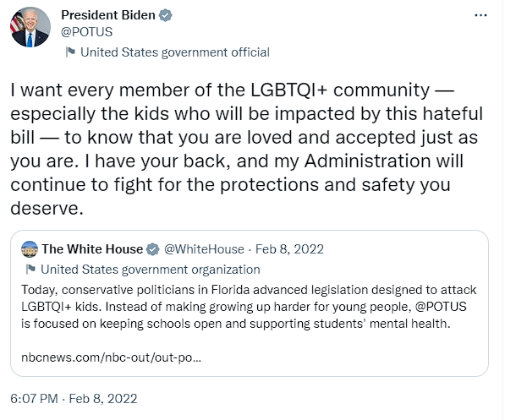Click the verified badge next to The White House
505x420 pixels.
coord(152,249)
